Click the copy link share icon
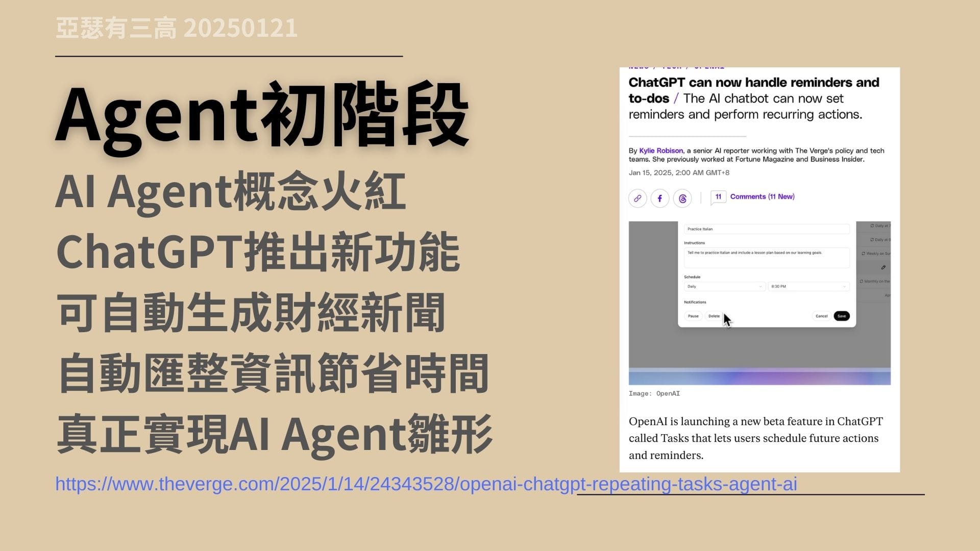Image resolution: width=980 pixels, height=551 pixels. (x=638, y=198)
